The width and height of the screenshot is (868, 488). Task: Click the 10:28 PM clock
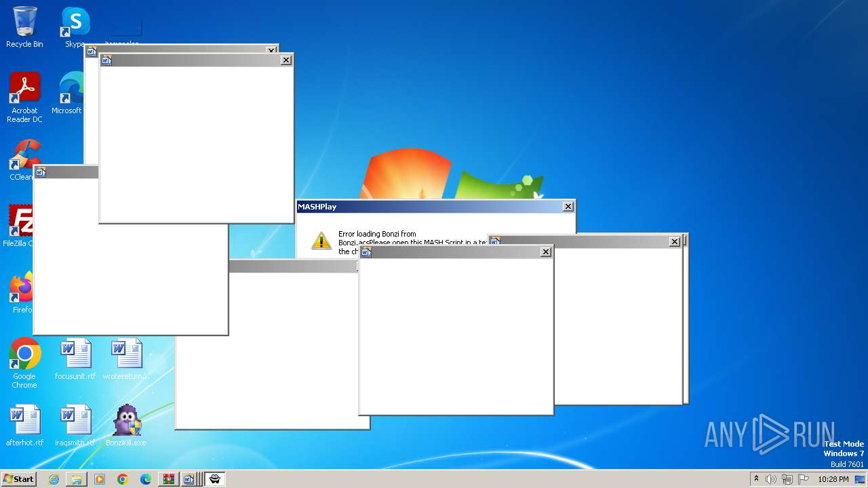[x=833, y=479]
